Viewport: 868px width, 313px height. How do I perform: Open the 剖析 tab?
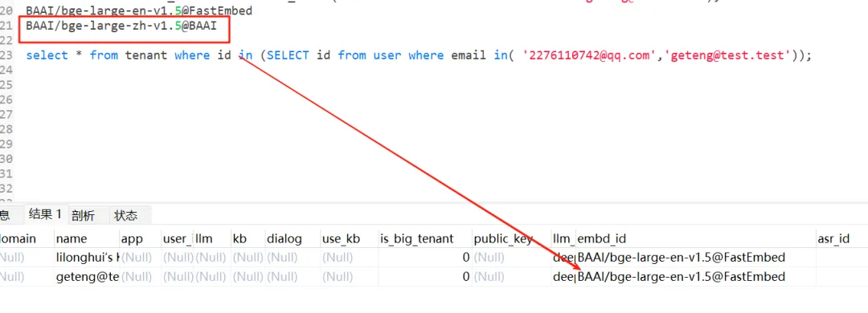click(x=83, y=216)
